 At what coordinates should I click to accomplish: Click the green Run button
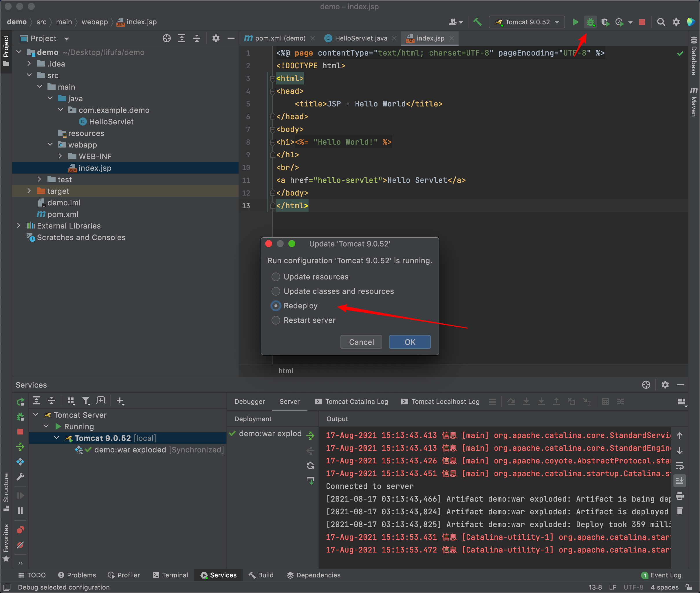[576, 22]
